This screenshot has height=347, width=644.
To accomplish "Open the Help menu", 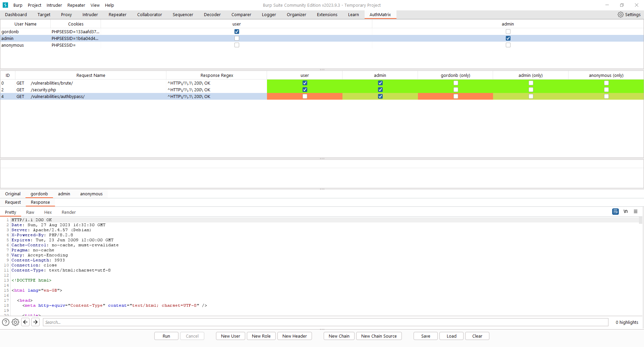I will click(109, 5).
